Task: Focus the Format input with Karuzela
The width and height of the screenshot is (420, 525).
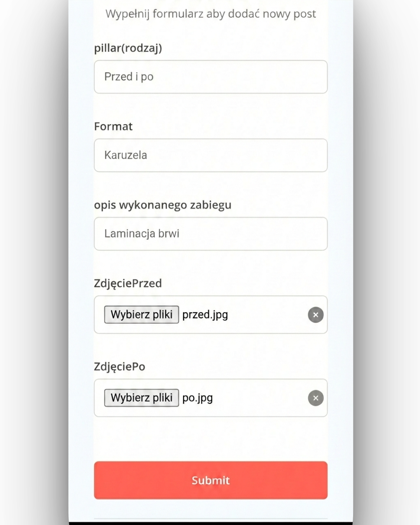Action: pos(210,155)
